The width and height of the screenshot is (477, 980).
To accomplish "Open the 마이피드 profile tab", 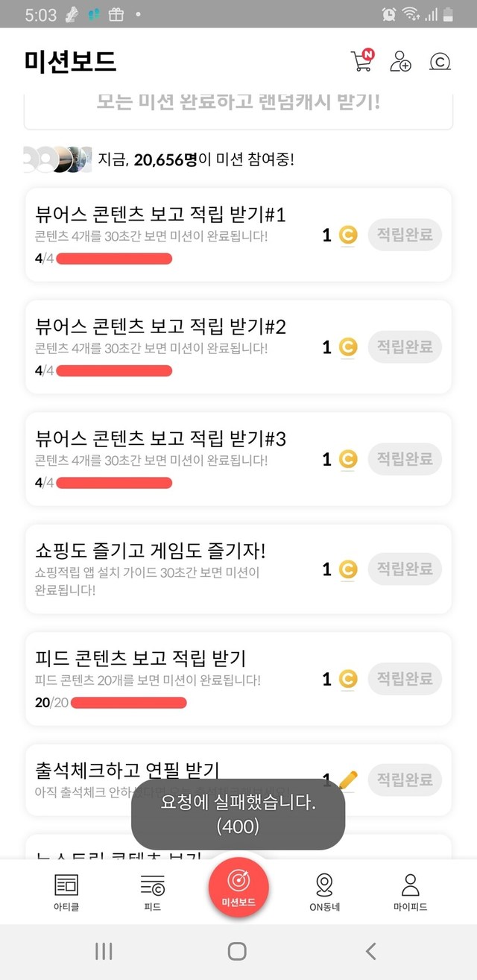I will click(410, 892).
